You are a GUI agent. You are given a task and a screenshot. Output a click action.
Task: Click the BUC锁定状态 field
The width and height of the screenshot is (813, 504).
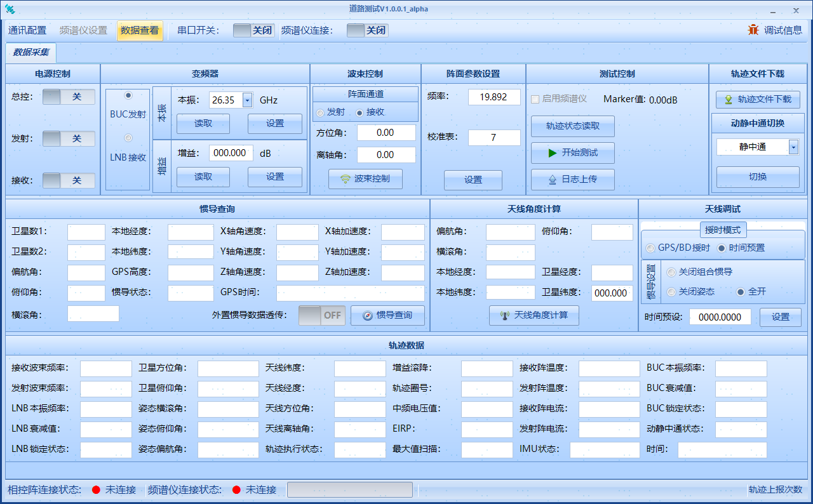tap(741, 409)
